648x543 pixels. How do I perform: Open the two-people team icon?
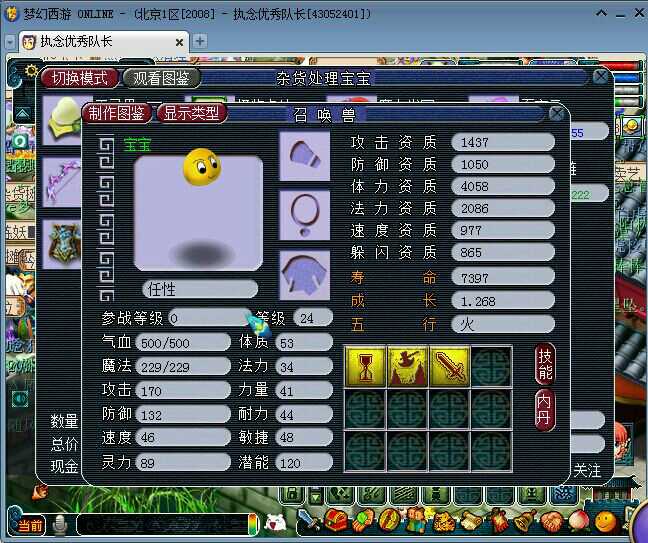(x=416, y=519)
